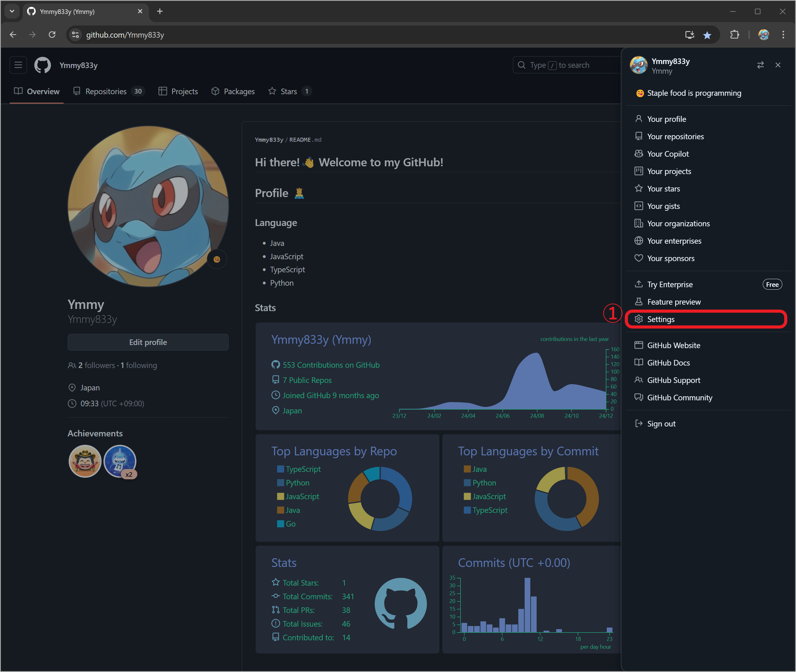
Task: Click the account switcher arrows icon
Action: pyautogui.click(x=760, y=65)
